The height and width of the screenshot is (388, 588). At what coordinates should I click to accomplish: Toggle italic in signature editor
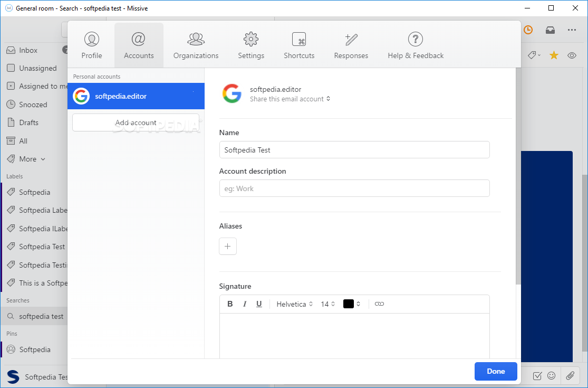pos(245,304)
